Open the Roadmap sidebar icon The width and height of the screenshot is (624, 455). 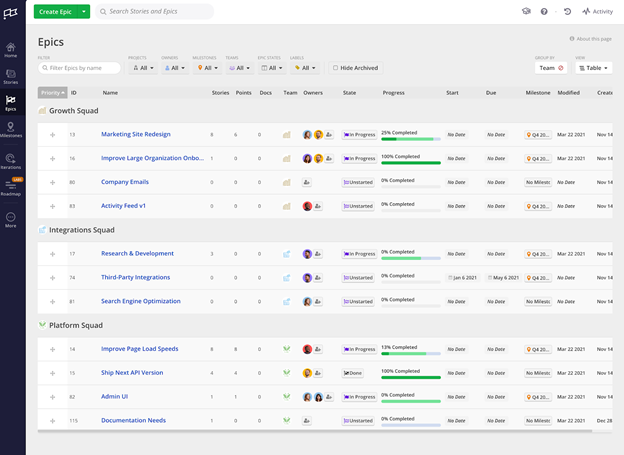11,187
